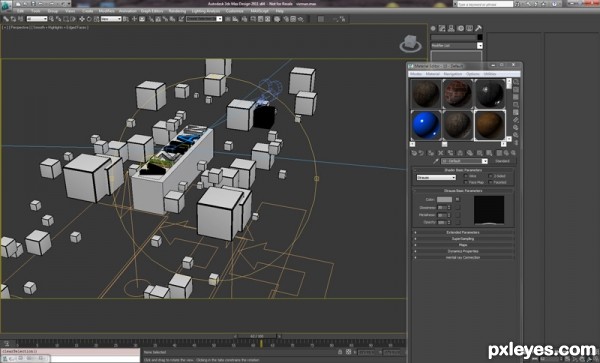Expand the Dynamics Properties rollout
Image resolution: width=600 pixels, height=363 pixels.
tap(463, 251)
